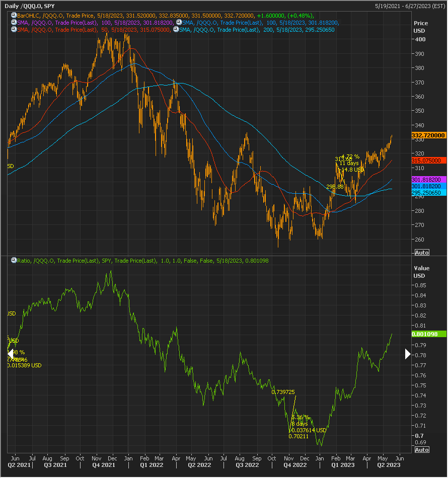Click the red 315.075000 SMA value tag
Viewport: 448px width, 478px height.
[429, 161]
